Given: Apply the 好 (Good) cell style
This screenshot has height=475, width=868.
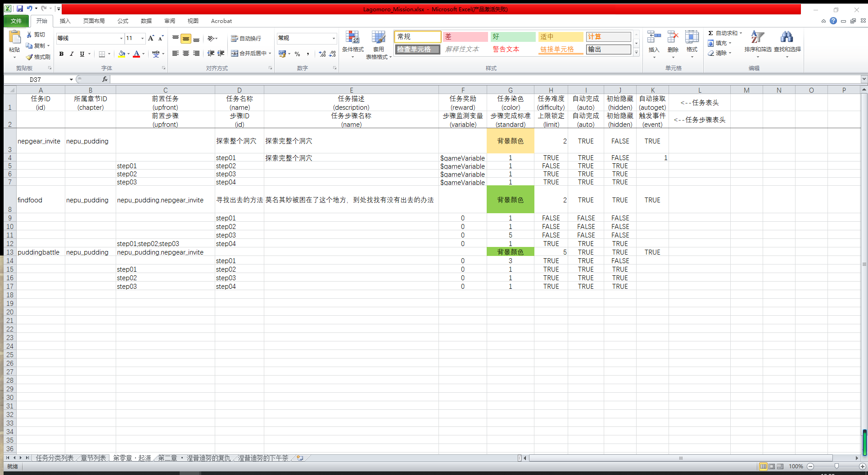Looking at the screenshot, I should tap(513, 37).
